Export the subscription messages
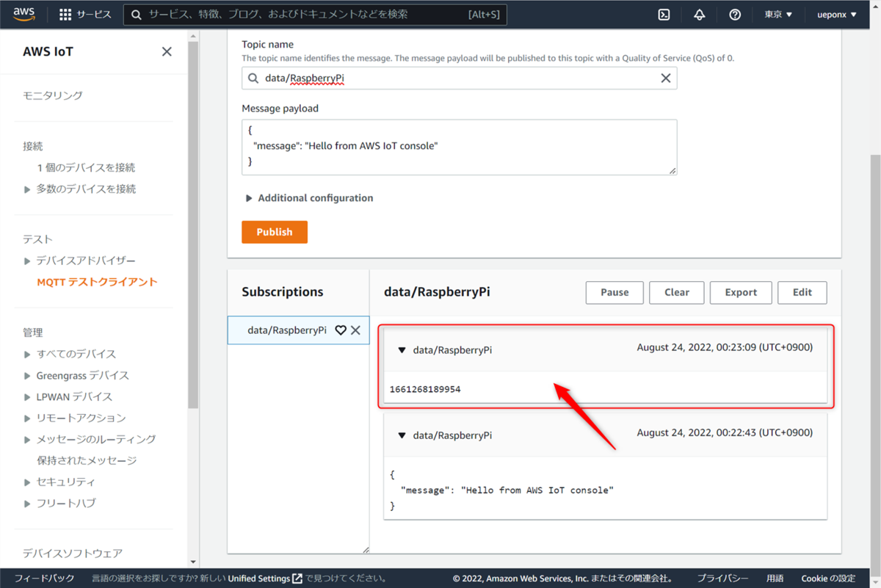 741,292
